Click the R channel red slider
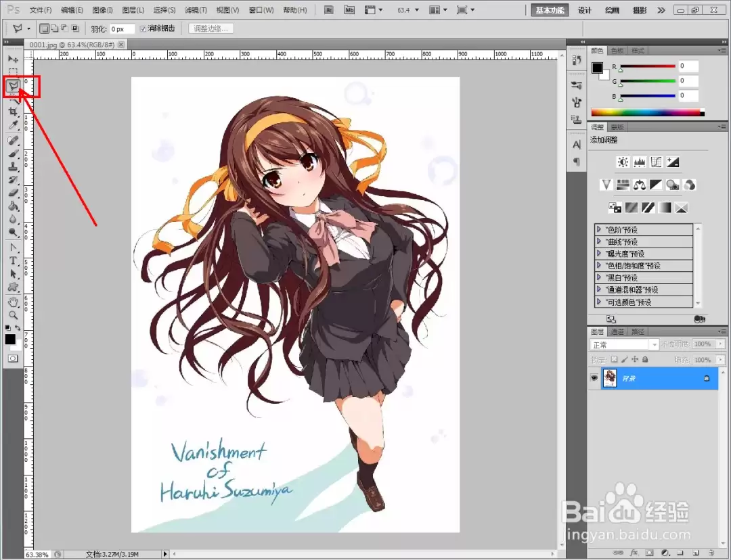Viewport: 731px width, 560px height. point(648,66)
